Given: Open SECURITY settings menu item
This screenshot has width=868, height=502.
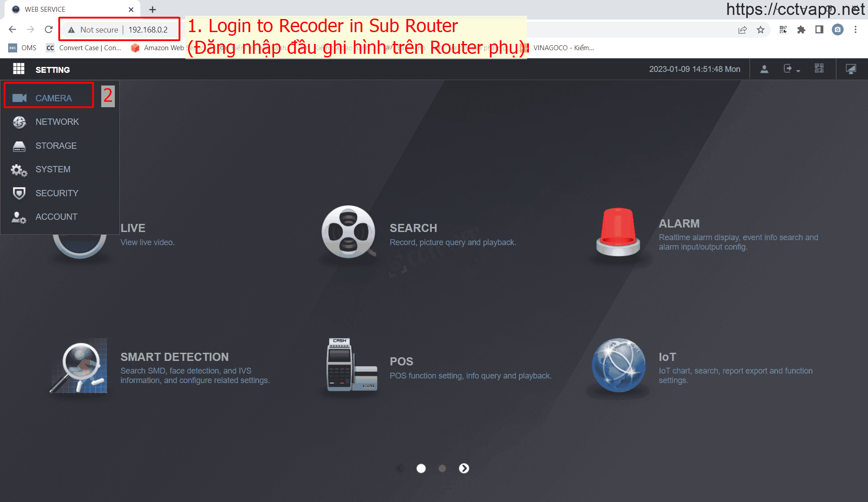Looking at the screenshot, I should pos(57,193).
